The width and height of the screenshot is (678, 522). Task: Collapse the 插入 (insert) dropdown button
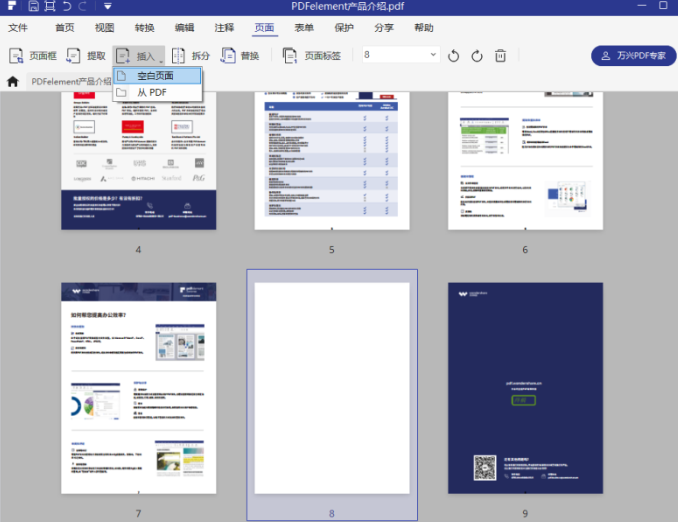click(138, 56)
